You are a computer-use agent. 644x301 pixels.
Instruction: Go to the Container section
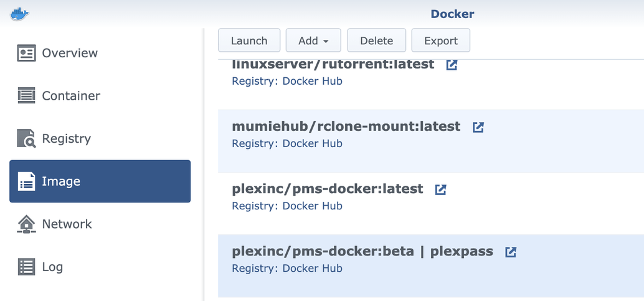coord(71,96)
